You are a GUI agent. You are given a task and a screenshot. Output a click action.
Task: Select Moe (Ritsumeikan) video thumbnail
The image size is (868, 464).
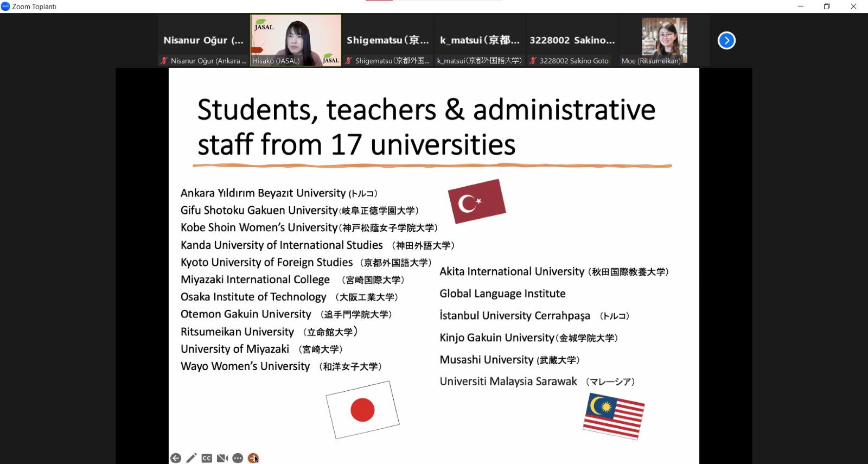664,40
